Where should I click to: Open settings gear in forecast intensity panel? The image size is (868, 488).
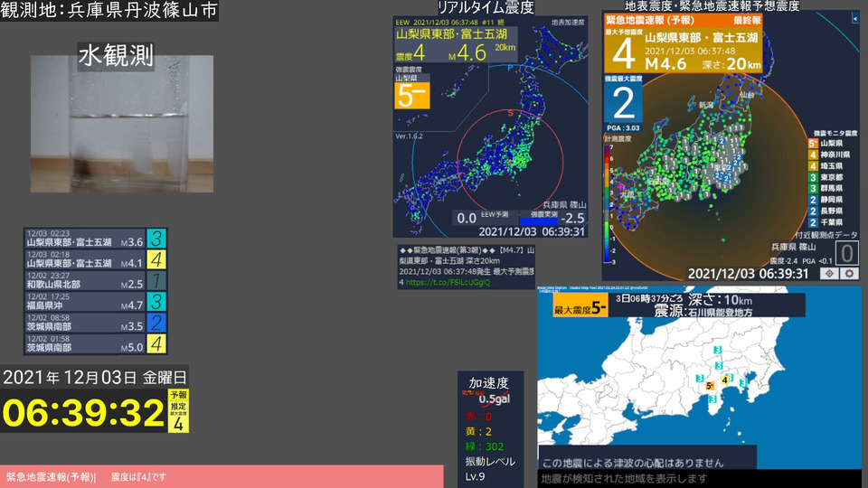pos(849,273)
